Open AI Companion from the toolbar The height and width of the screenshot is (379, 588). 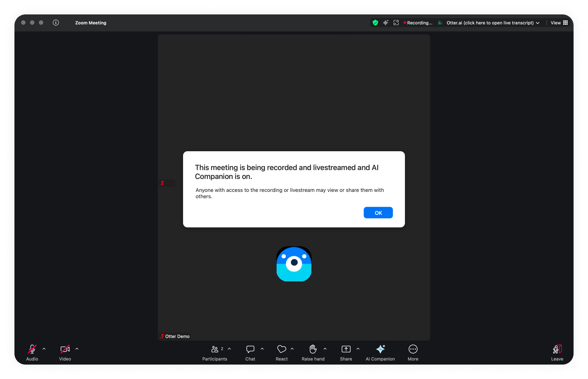click(x=380, y=353)
